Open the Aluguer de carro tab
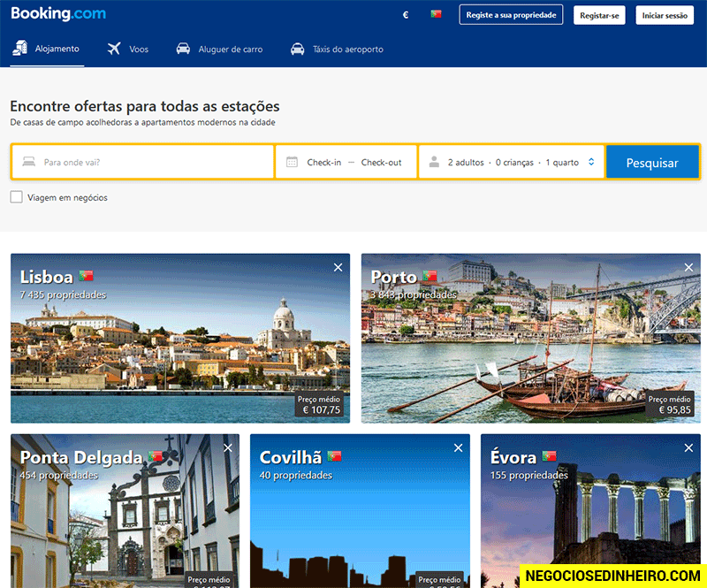 (x=219, y=49)
